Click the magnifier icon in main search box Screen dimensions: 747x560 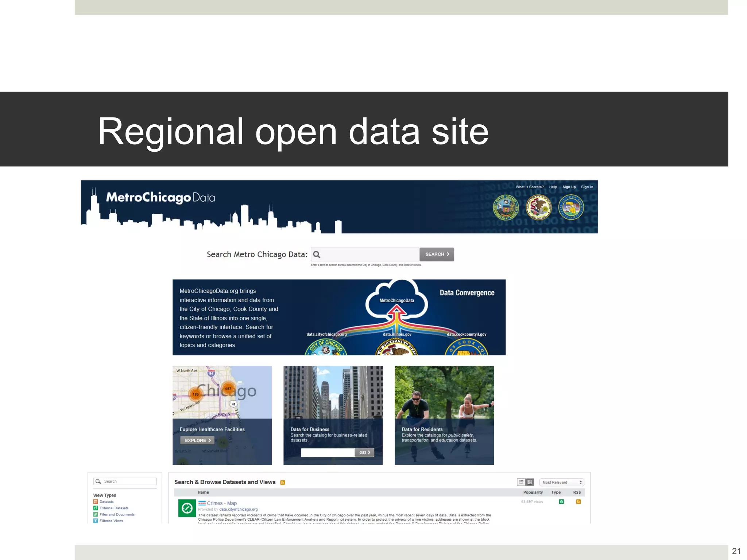point(317,254)
